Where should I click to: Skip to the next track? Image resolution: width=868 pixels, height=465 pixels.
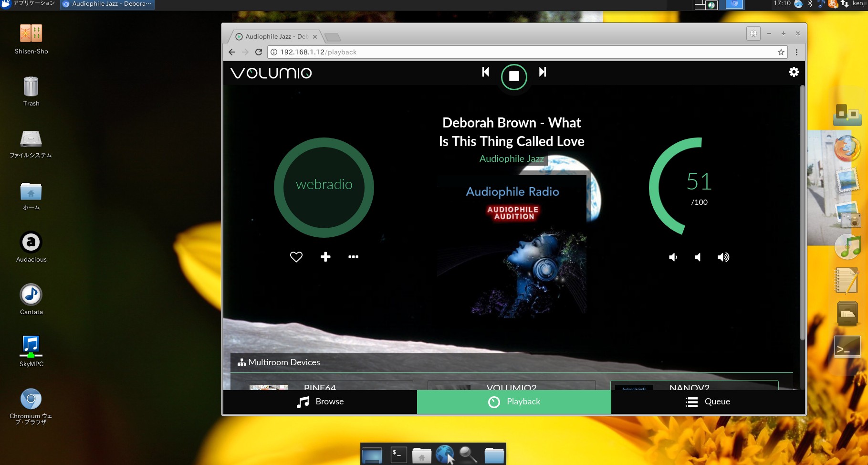(542, 72)
